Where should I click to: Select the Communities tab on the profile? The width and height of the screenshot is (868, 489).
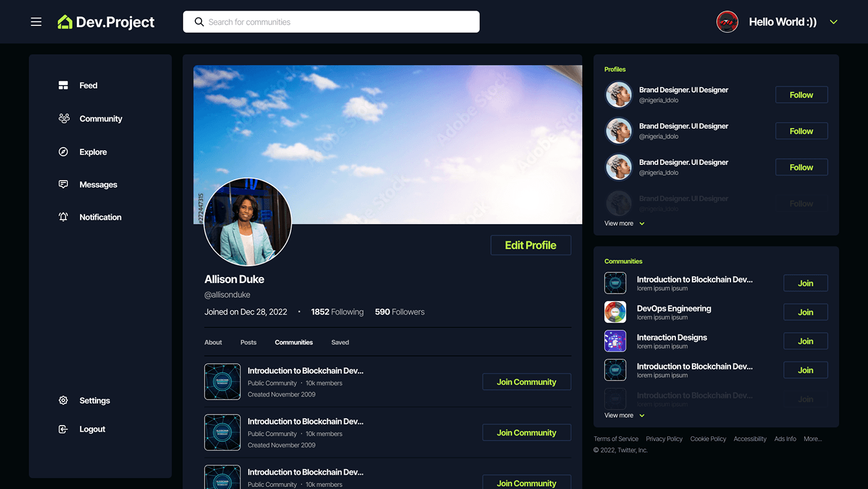coord(294,343)
